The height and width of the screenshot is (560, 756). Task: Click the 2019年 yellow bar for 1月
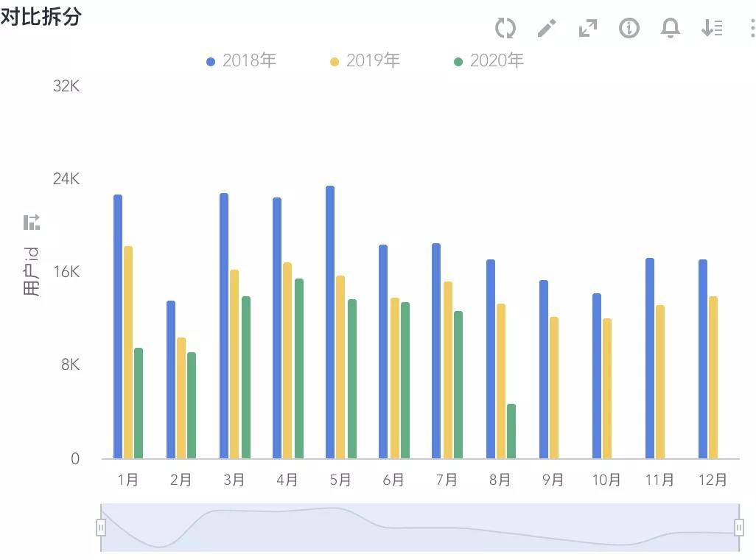click(128, 352)
